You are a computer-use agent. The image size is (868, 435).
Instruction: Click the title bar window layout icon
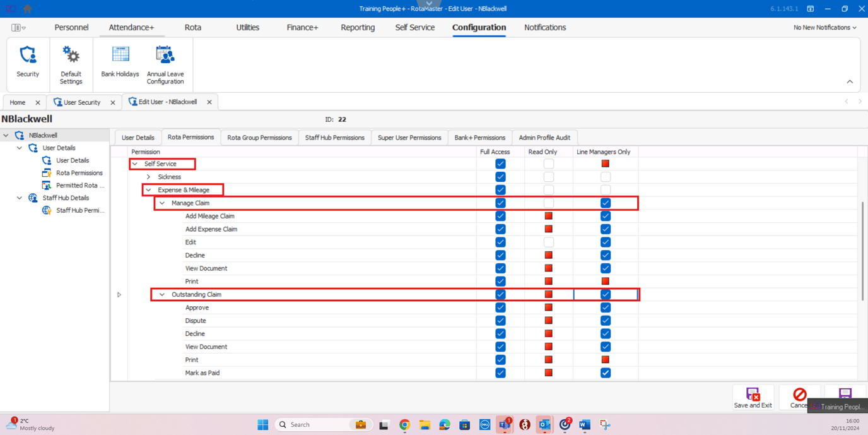pyautogui.click(x=811, y=9)
